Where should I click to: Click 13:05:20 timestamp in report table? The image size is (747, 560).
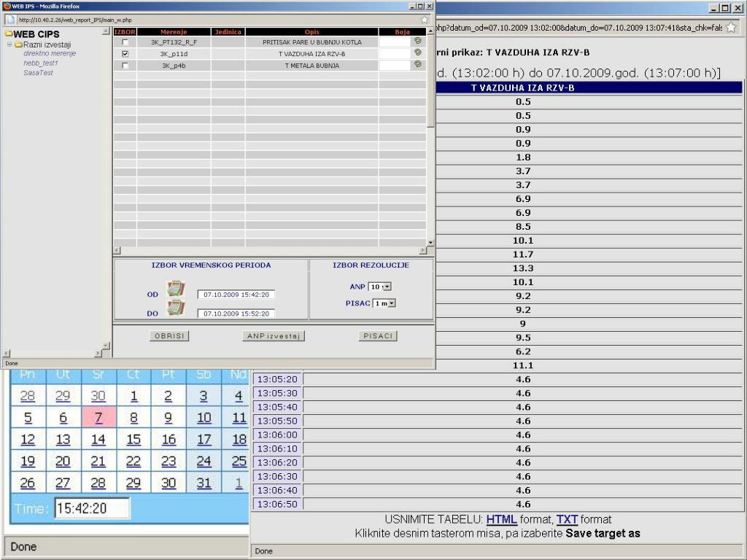[277, 379]
